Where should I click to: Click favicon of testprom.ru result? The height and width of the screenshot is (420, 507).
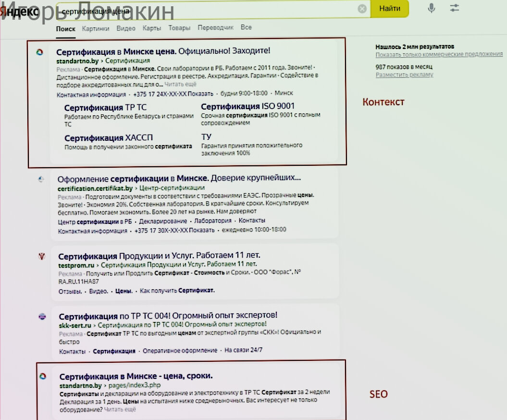click(x=42, y=257)
